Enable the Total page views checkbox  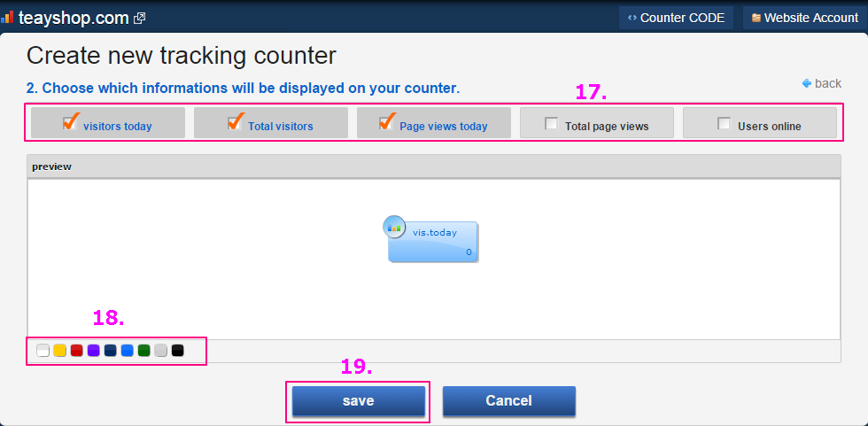click(x=551, y=124)
